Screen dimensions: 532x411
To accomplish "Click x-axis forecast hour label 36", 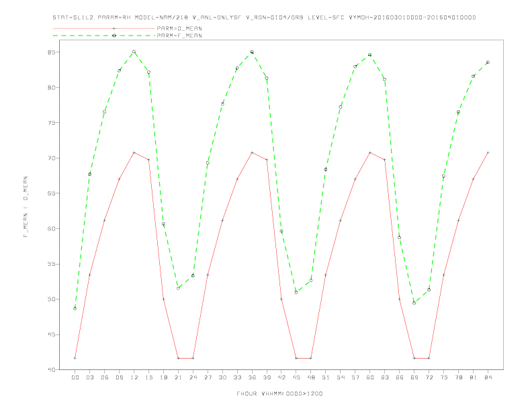I will [x=252, y=377].
